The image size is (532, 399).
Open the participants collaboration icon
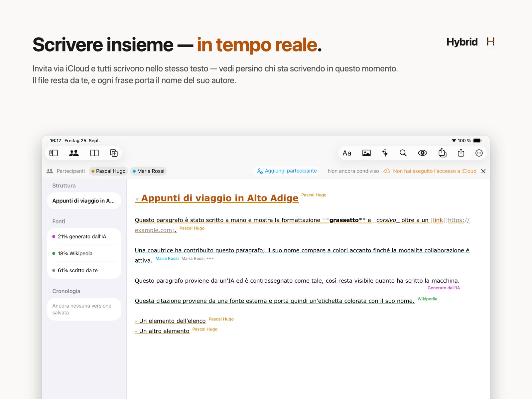tap(74, 153)
